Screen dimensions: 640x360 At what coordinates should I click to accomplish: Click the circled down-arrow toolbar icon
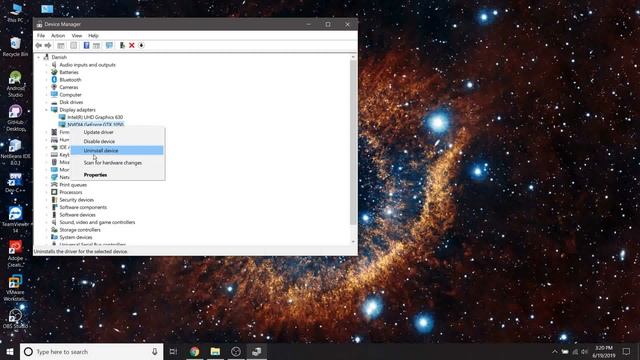coord(141,45)
